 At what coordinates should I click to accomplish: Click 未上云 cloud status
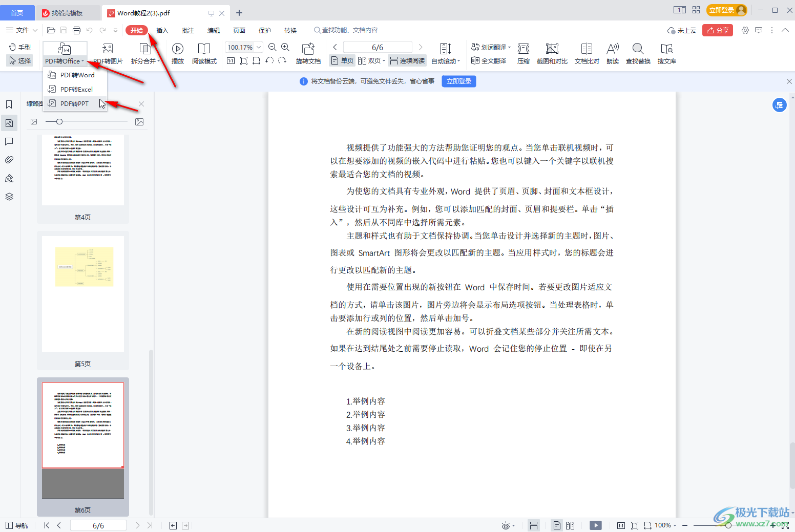pos(682,30)
